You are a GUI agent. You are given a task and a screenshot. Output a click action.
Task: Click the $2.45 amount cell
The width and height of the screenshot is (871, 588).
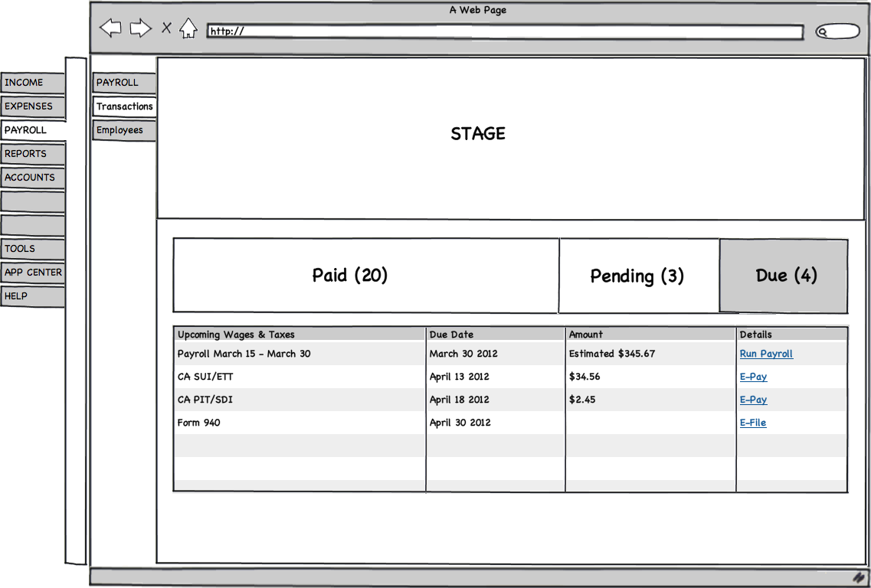tap(582, 399)
